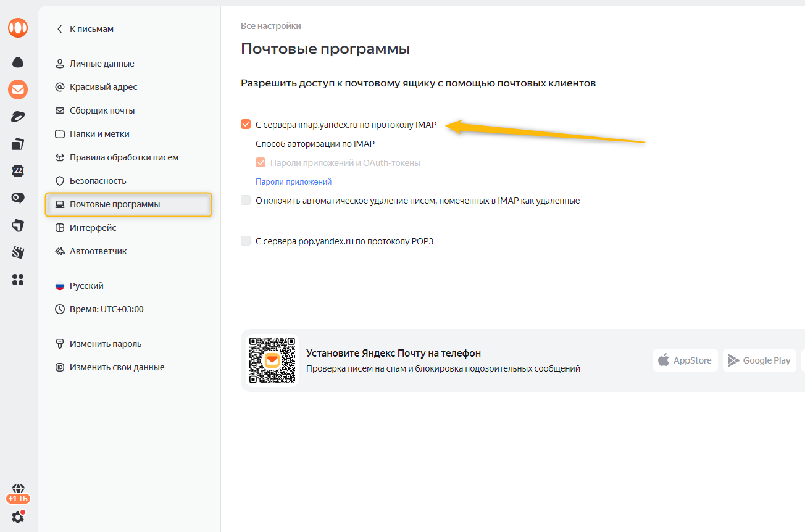
Task: Click the Yandex 360 logo
Action: [18, 28]
